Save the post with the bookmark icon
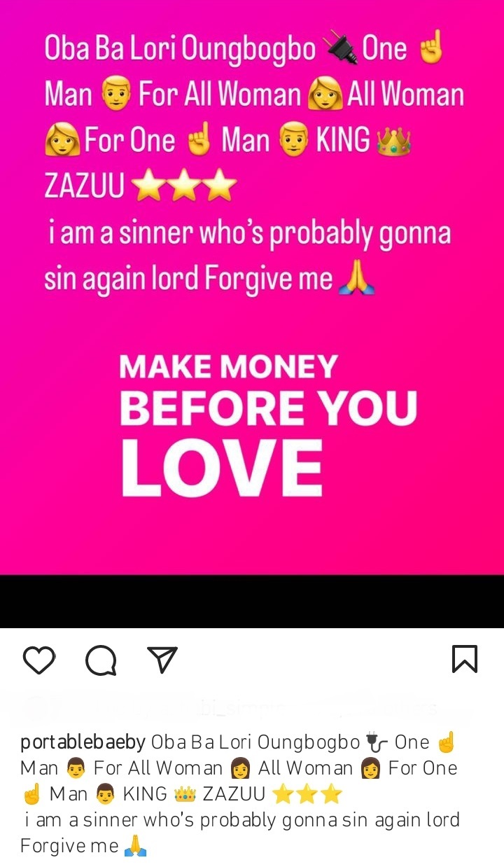504x867 pixels. coord(465,659)
